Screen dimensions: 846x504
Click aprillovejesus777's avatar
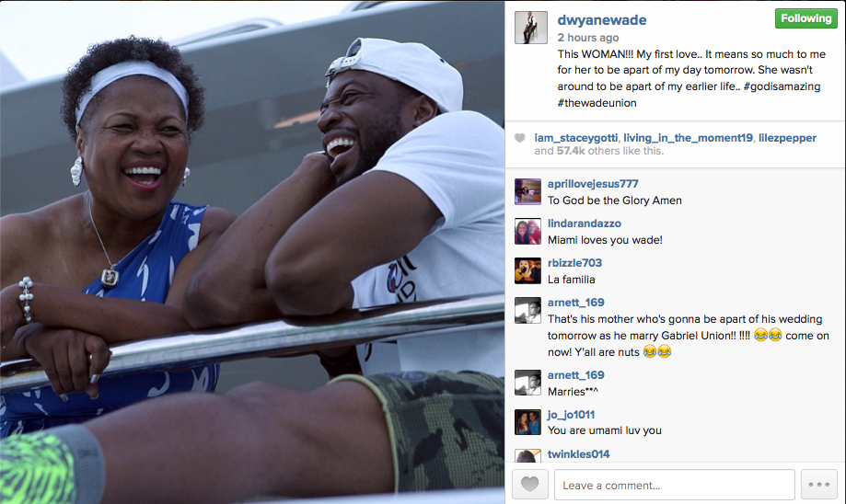point(527,191)
